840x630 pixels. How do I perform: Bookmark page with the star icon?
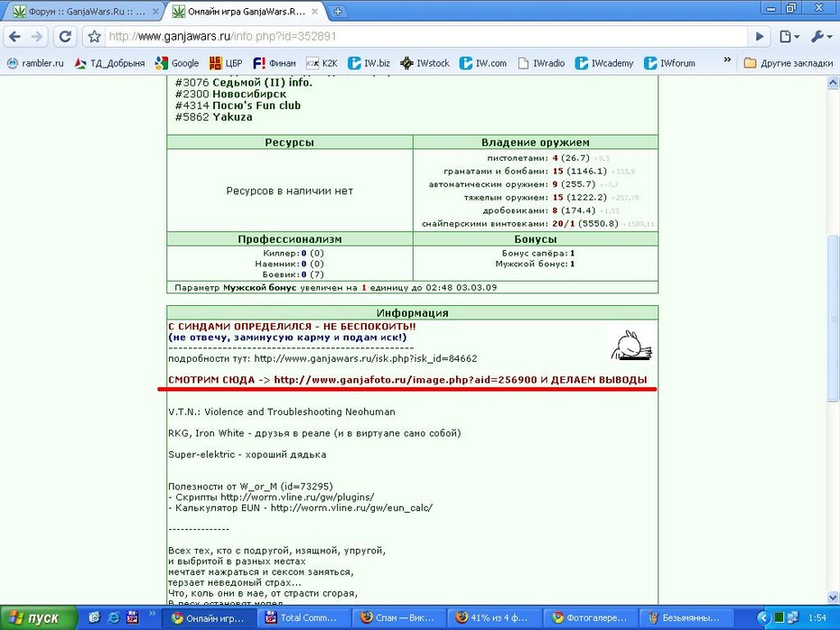coord(94,36)
